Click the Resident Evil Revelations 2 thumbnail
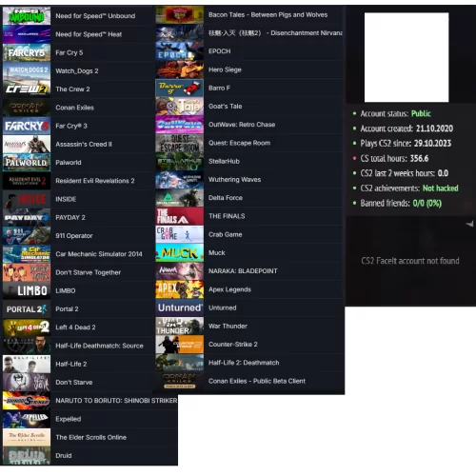The height and width of the screenshot is (476, 476). pos(27,181)
